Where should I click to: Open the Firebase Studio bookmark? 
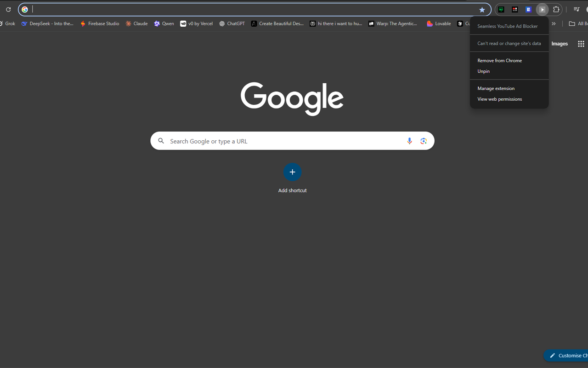pos(100,23)
